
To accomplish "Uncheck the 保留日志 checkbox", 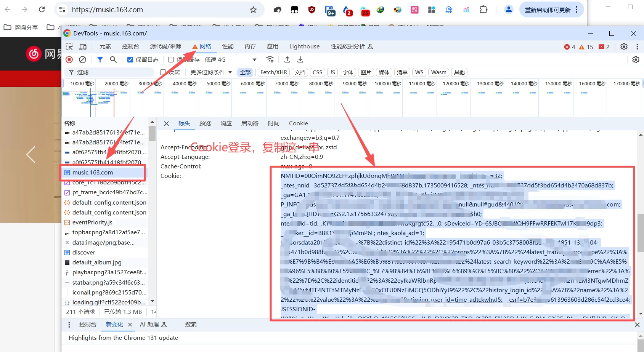I will 130,60.
